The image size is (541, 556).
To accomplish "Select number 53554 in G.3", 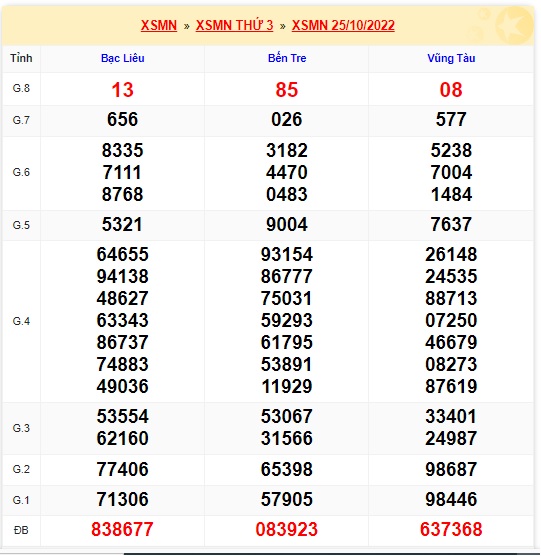I will click(x=123, y=416).
